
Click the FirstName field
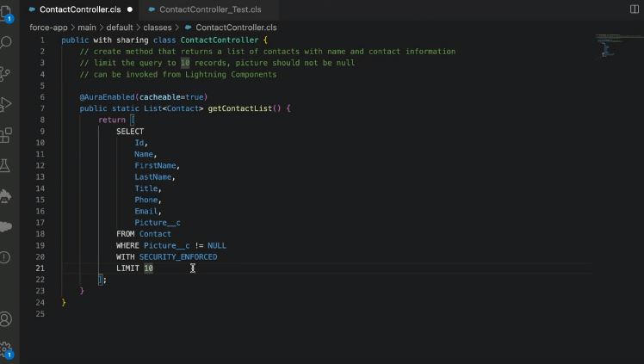click(155, 165)
